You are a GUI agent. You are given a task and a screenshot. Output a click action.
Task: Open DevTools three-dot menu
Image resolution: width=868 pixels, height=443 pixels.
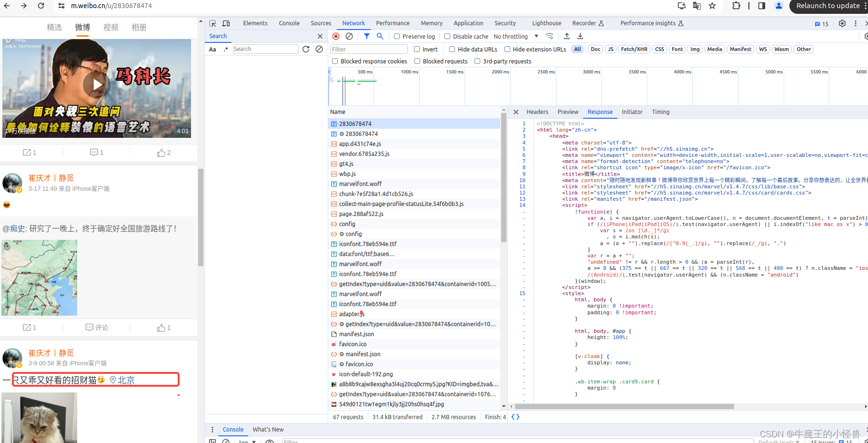click(856, 23)
